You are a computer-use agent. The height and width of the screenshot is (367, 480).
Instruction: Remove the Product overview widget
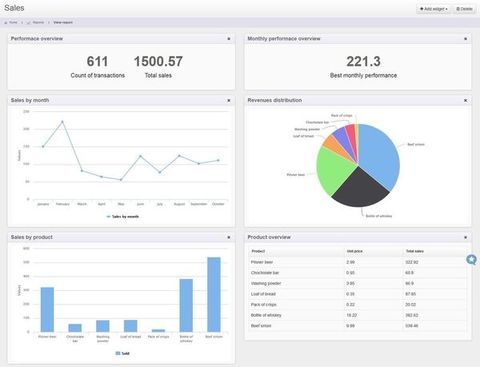coord(465,237)
